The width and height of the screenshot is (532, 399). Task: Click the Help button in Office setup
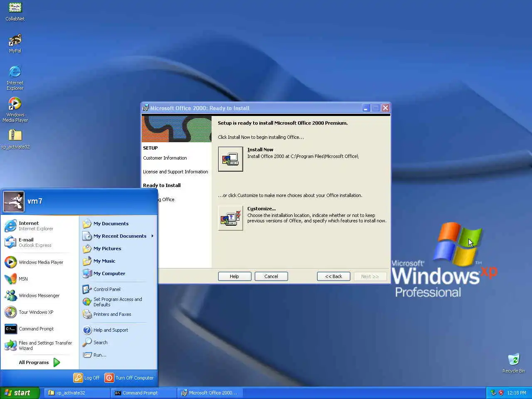click(234, 276)
